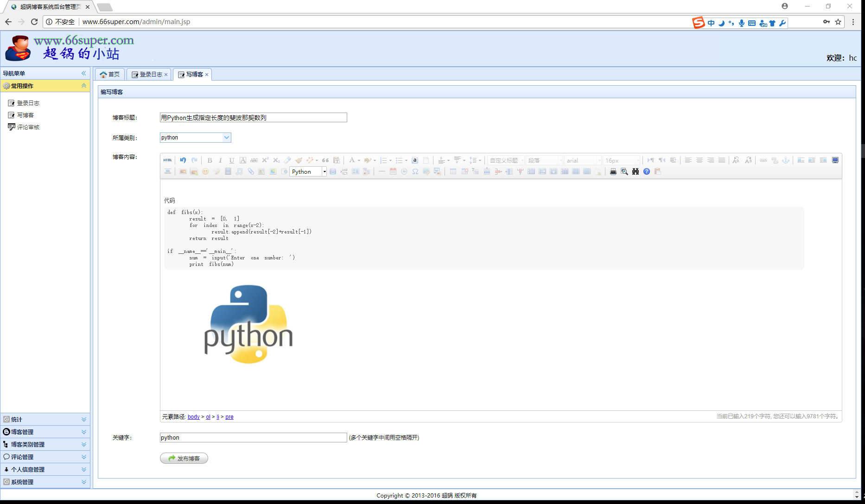Open 评论审核 in navigation menu
865x504 pixels.
pos(28,127)
